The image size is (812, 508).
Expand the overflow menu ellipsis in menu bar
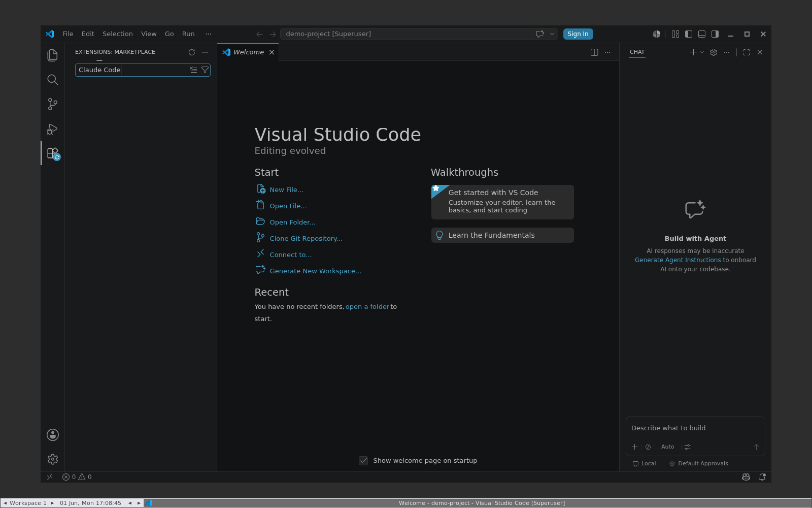tap(208, 34)
